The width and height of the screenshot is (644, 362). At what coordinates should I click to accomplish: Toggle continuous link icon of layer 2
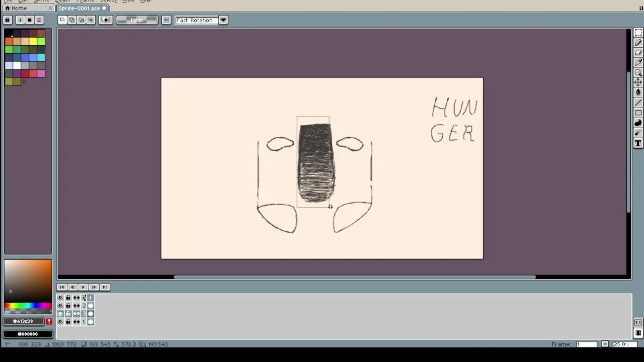coord(76,306)
